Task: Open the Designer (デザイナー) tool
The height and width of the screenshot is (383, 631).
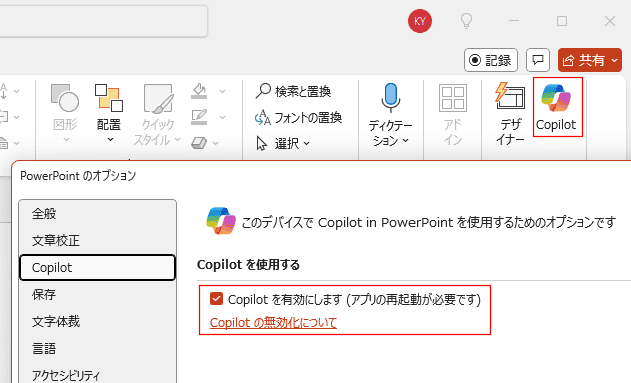Action: pyautogui.click(x=510, y=113)
